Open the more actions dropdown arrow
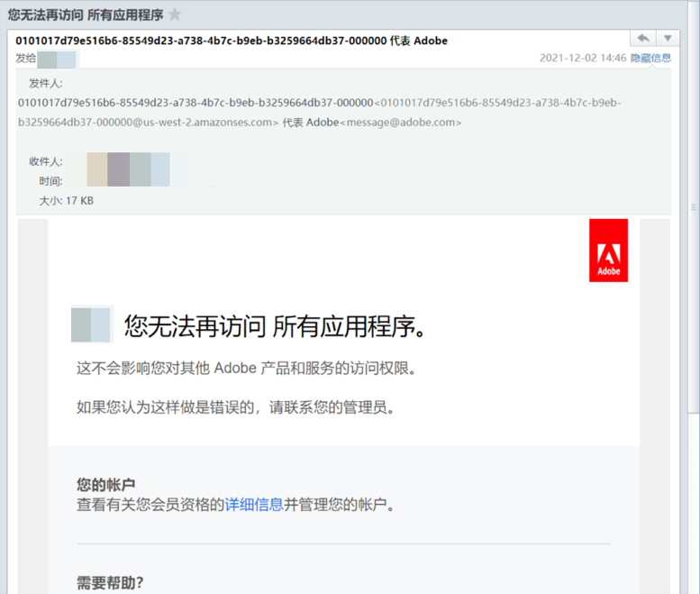Viewport: 700px width, 594px height. click(668, 39)
